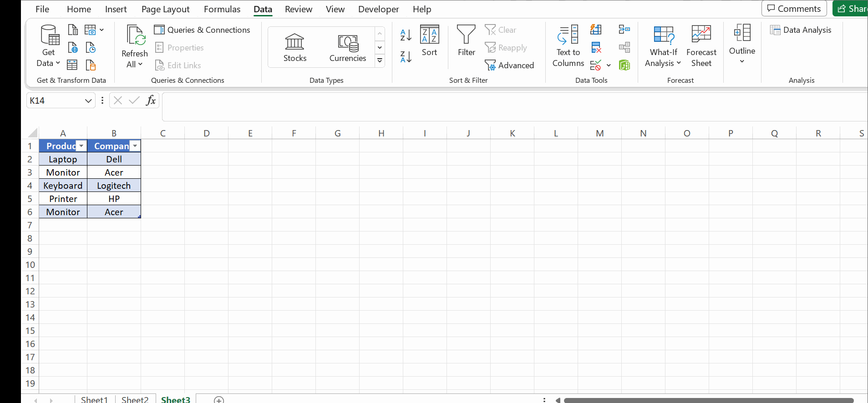Click the Sort A to Z icon
This screenshot has height=403, width=868.
406,35
